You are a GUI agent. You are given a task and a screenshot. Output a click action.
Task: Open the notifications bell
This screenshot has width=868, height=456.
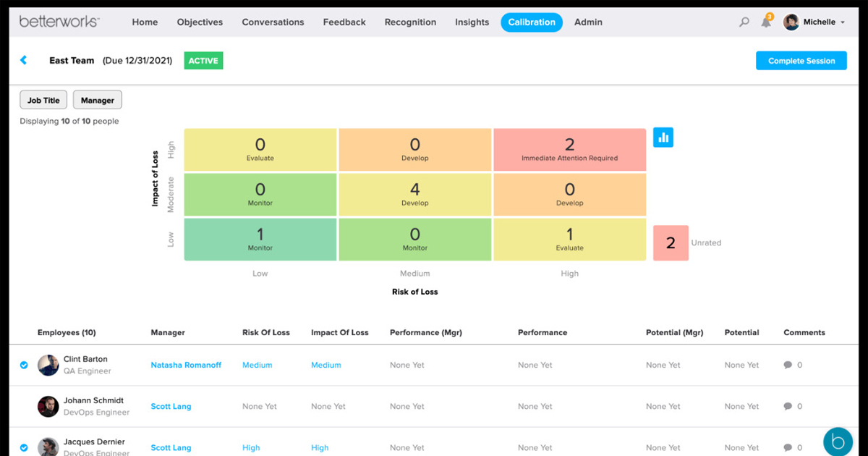coord(765,22)
